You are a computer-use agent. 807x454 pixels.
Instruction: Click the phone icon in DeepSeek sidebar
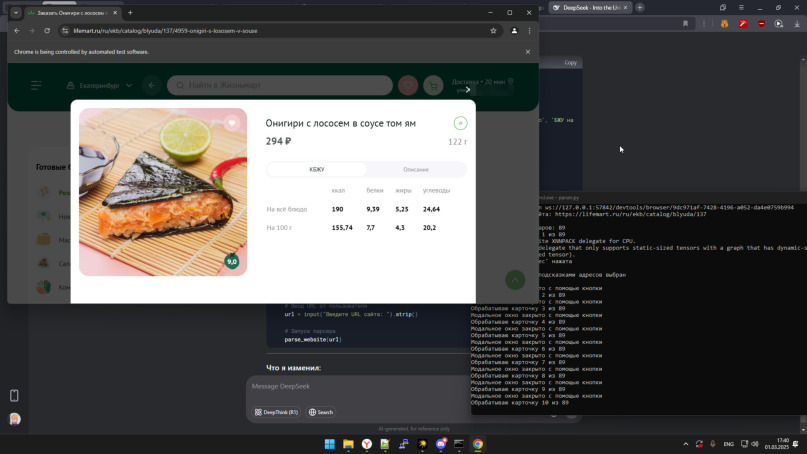coord(14,395)
